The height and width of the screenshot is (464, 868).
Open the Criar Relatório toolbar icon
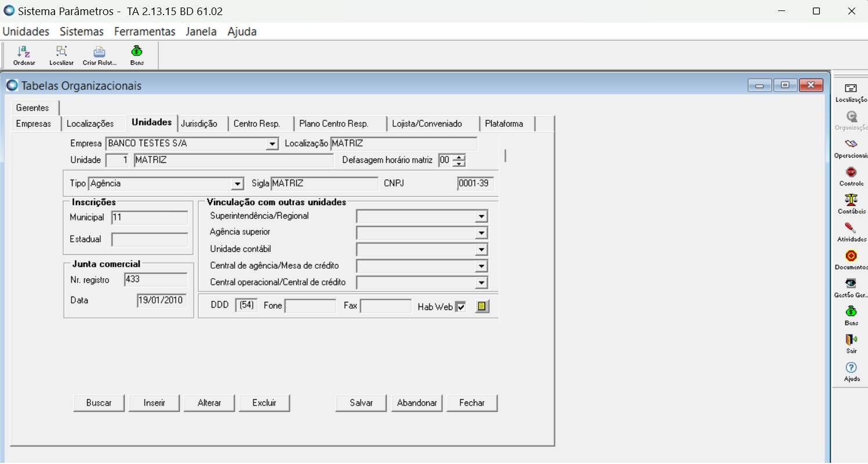(100, 56)
